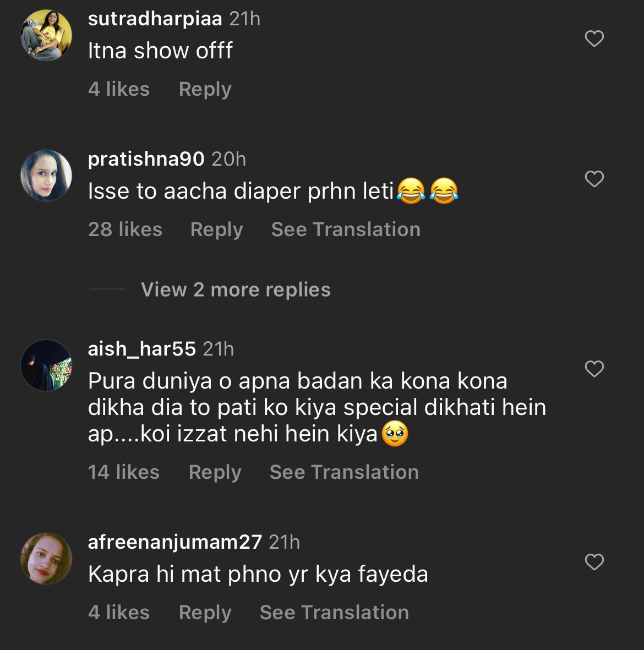Open pratishna90's profile avatar
Screen dimensions: 644x650
tap(46, 176)
